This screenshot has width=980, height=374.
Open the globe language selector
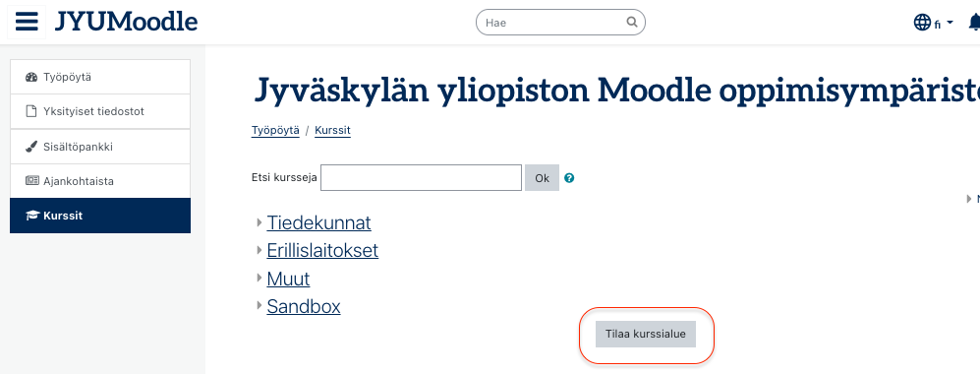point(922,23)
